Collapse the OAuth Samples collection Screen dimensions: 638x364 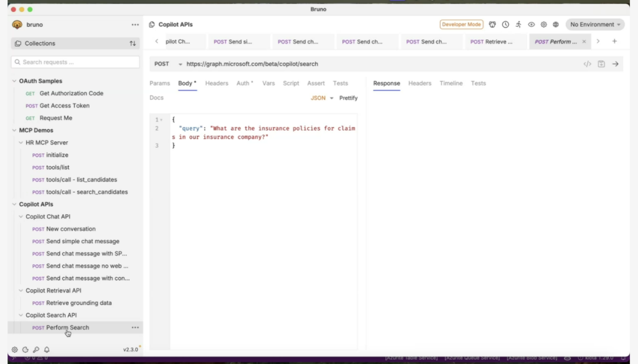point(14,81)
